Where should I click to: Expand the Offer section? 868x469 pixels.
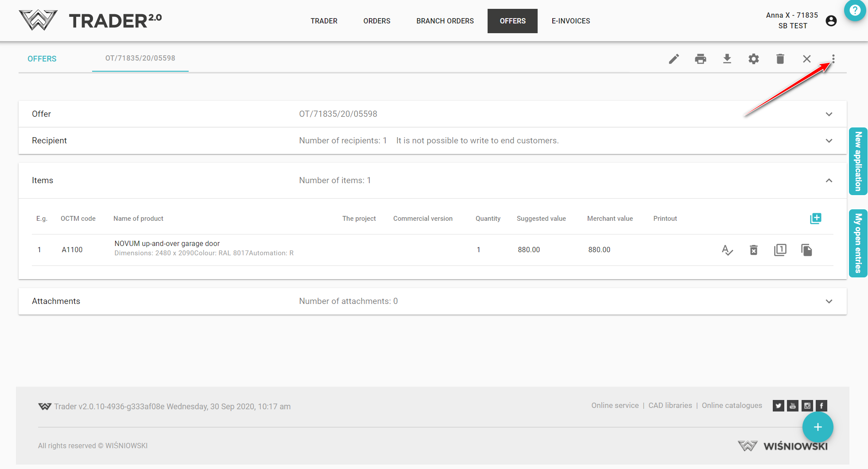click(829, 114)
